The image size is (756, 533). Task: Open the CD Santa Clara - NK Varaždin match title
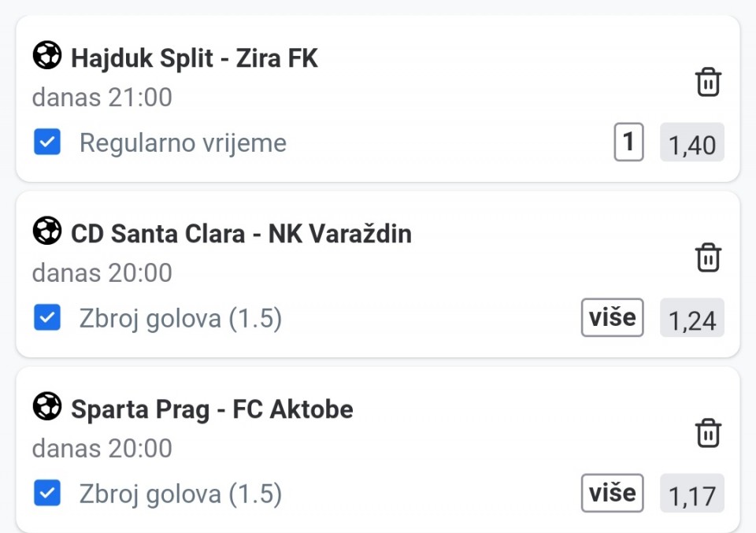(241, 234)
